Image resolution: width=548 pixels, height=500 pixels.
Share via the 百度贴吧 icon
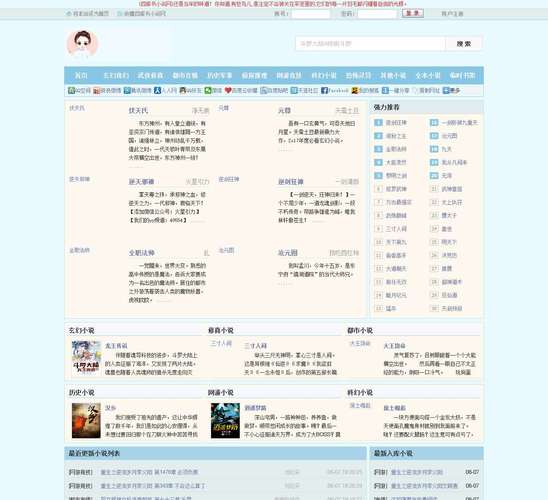coord(264,90)
